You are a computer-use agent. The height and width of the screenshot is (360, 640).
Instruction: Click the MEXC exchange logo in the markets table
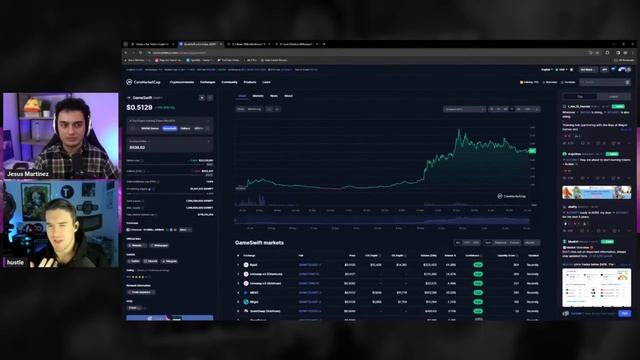pos(246,292)
